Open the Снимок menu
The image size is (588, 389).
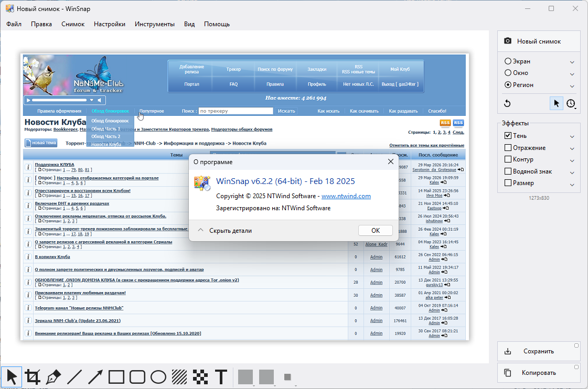click(73, 24)
